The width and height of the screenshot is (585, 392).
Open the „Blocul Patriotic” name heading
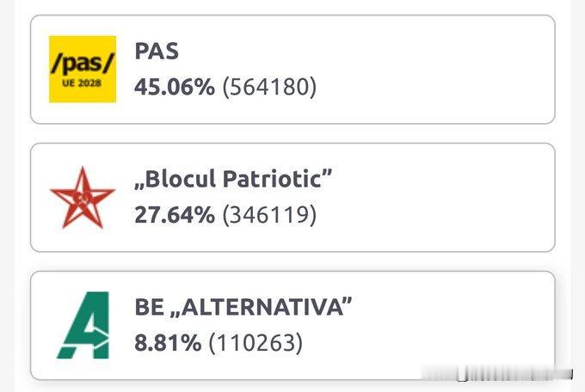(233, 179)
